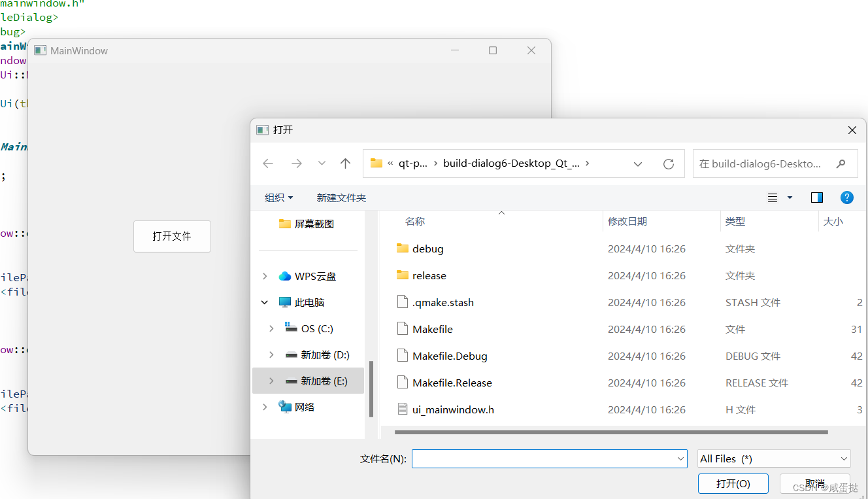
Task: Expand the 网络 tree node
Action: coord(265,407)
